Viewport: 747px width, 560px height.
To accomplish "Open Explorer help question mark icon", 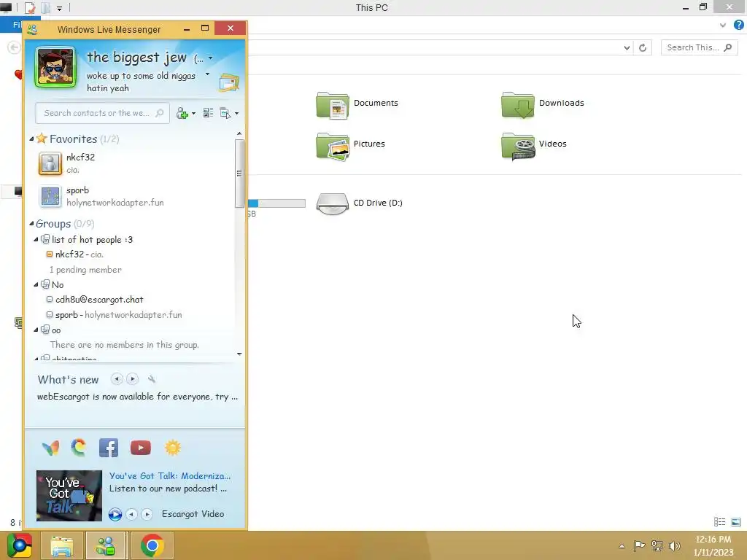I will pos(738,25).
